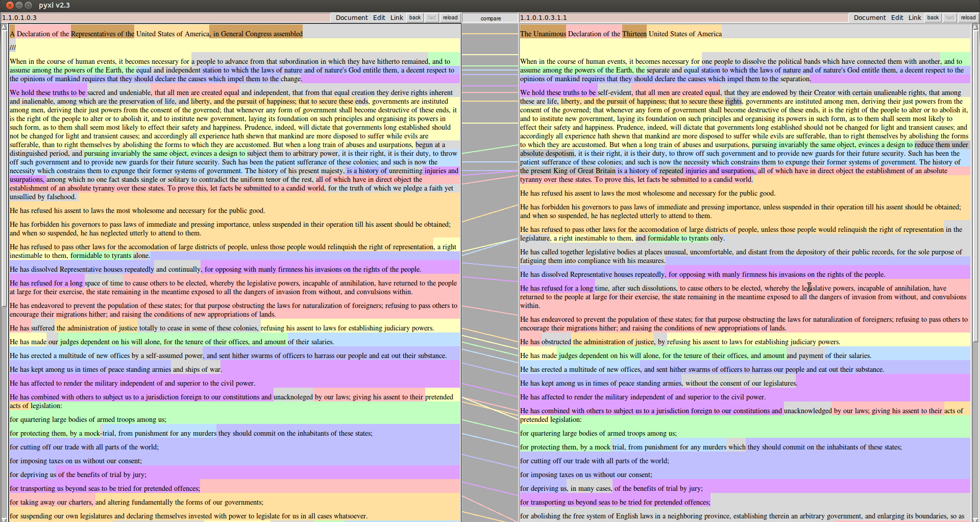Screen dimensions: 980x522
Task: Click left 'for depriving us of the benefits of trial'
Action: [x=78, y=475]
